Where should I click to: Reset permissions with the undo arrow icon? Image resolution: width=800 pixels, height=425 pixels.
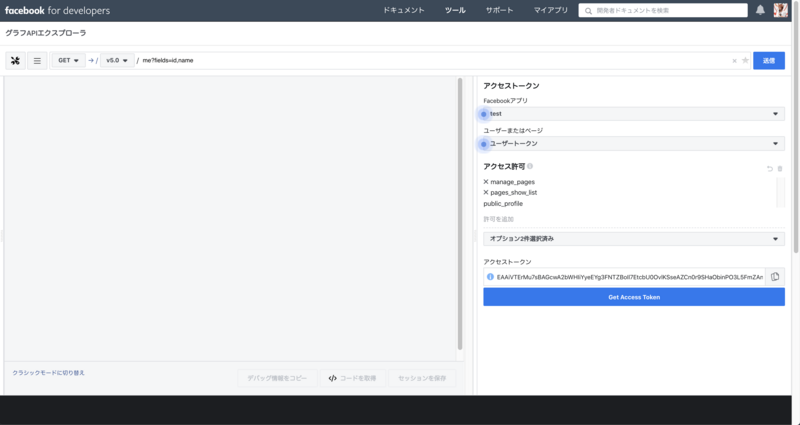pos(770,168)
